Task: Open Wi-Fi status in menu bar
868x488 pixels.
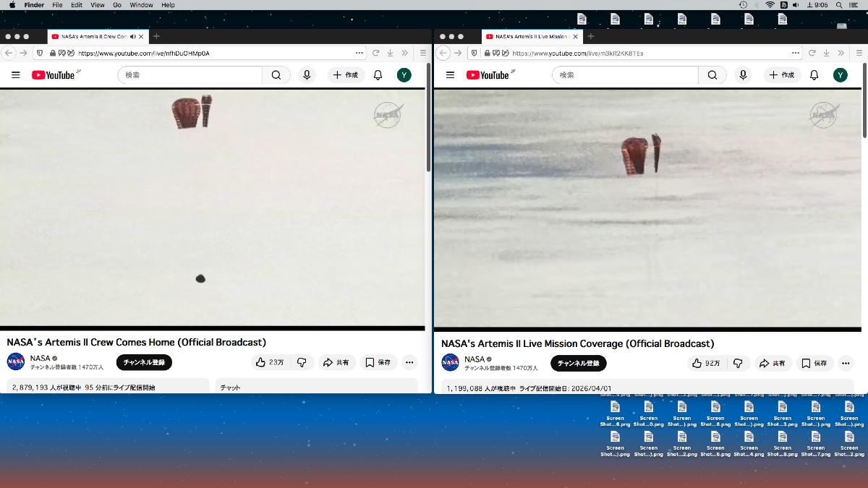Action: pos(770,5)
